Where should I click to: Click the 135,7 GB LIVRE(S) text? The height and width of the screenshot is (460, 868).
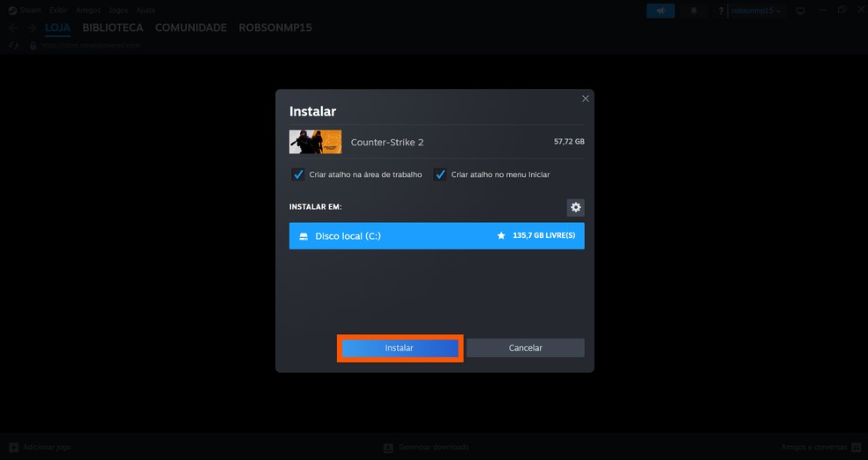click(543, 235)
